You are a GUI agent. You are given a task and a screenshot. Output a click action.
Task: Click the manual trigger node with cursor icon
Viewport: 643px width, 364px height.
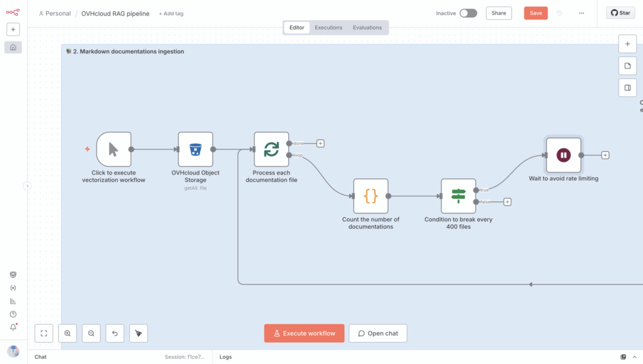point(114,149)
